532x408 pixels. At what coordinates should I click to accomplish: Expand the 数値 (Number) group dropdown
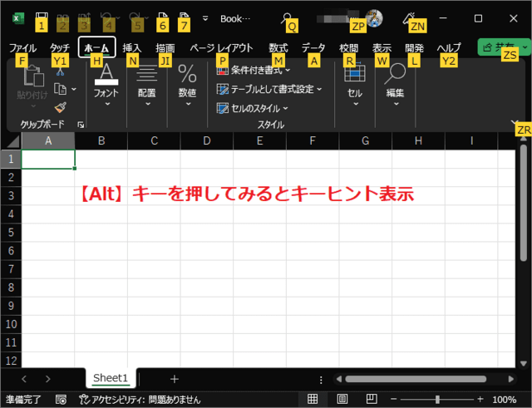(188, 83)
